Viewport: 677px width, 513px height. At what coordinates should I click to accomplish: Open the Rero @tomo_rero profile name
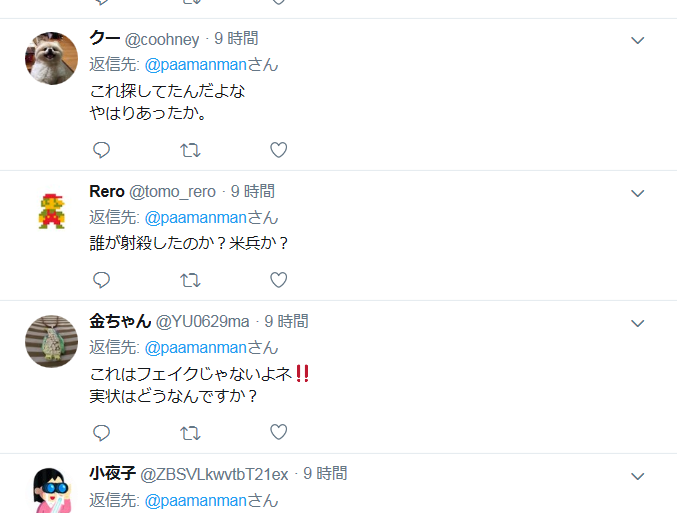(x=152, y=192)
